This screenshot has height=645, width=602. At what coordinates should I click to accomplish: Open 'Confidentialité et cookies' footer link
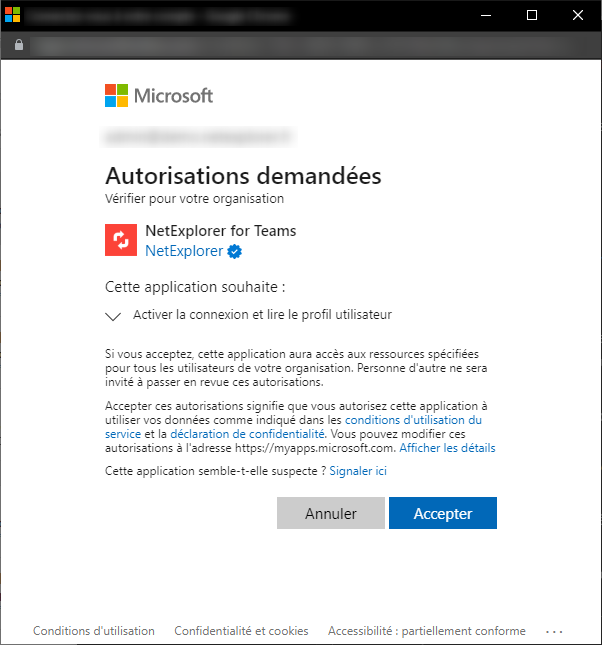(x=241, y=631)
